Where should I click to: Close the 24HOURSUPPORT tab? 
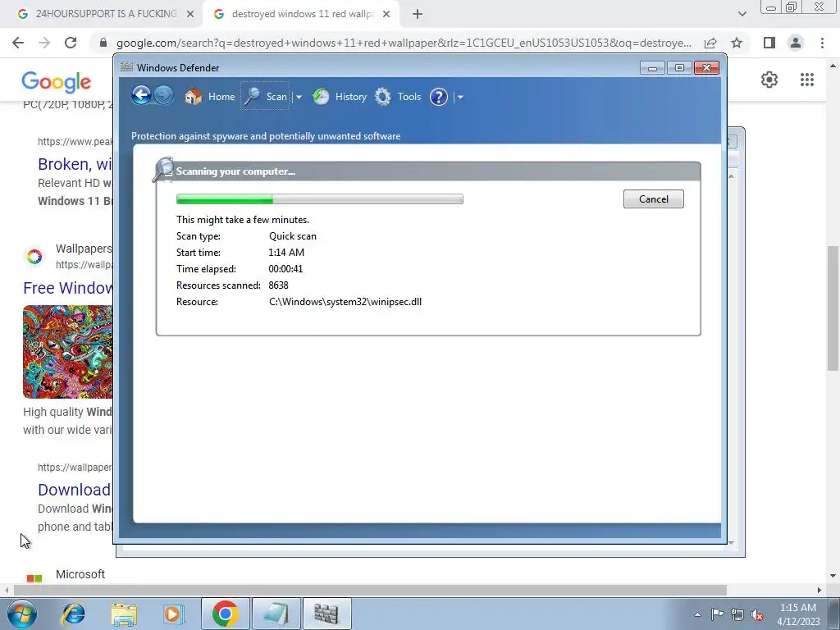point(190,15)
